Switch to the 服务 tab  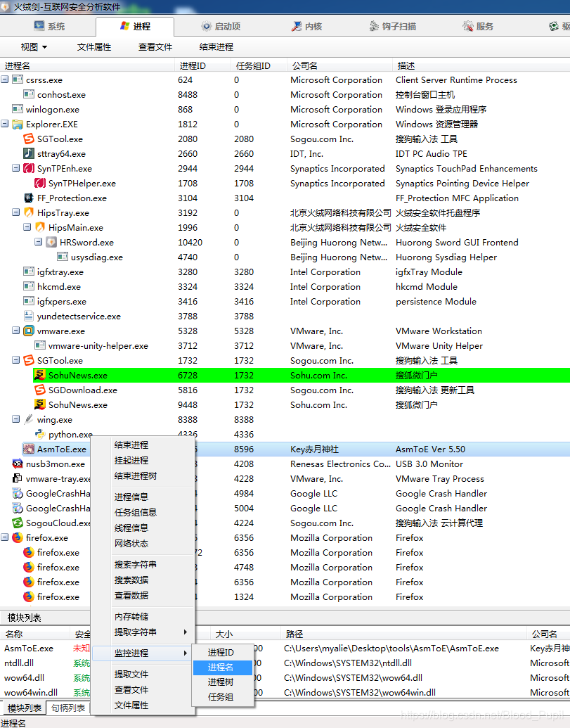[x=478, y=27]
